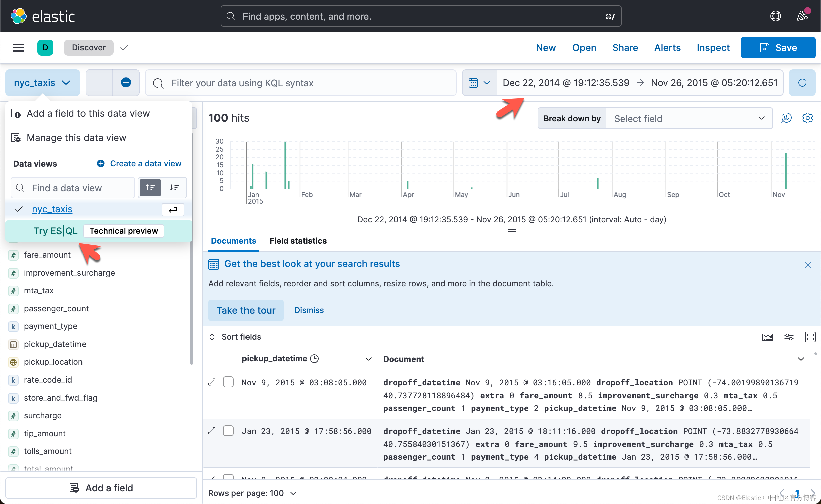Enter fullscreen mode for the document table
The image size is (821, 504).
click(810, 337)
